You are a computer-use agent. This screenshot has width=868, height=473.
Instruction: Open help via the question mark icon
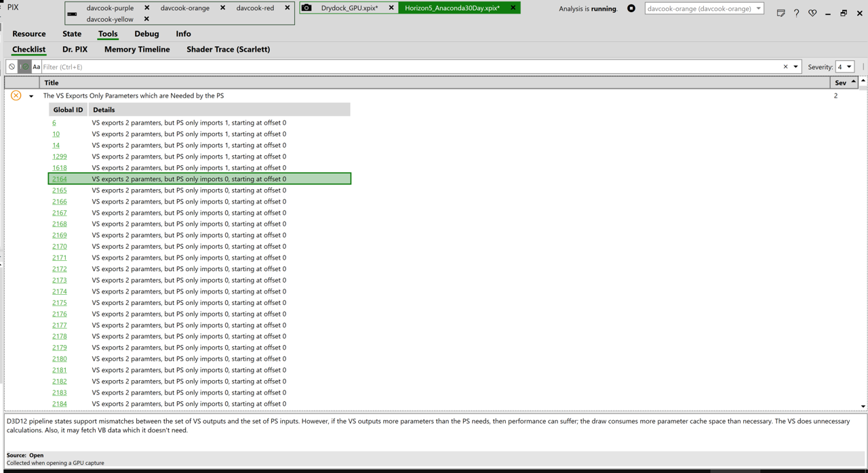(797, 13)
